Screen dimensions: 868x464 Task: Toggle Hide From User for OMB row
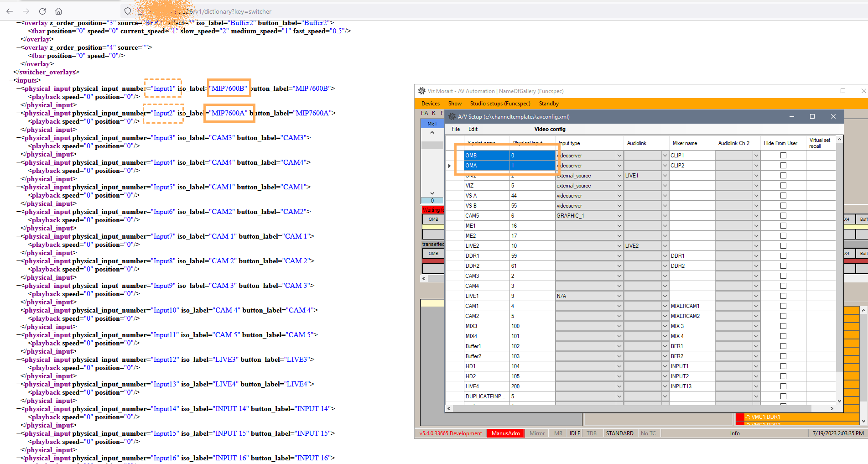[783, 156]
